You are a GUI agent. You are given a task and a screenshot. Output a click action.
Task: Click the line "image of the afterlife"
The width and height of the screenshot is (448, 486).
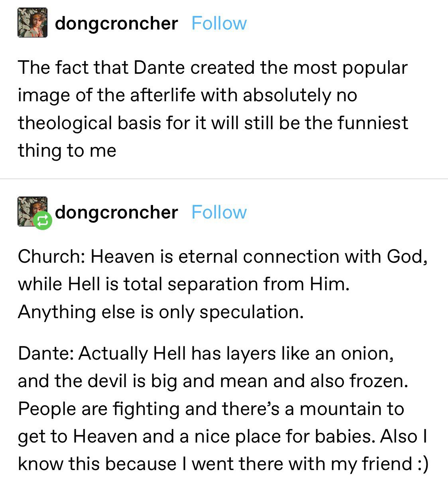coord(187,95)
